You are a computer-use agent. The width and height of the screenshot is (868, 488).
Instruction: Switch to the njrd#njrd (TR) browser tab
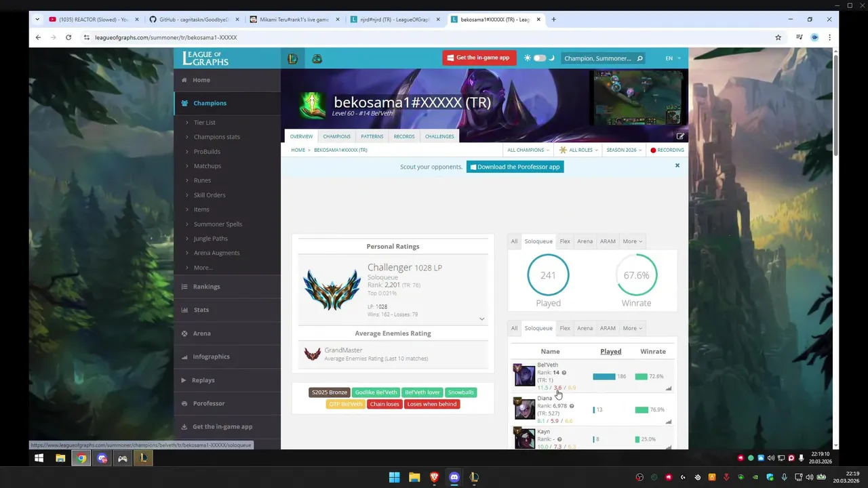pyautogui.click(x=395, y=20)
